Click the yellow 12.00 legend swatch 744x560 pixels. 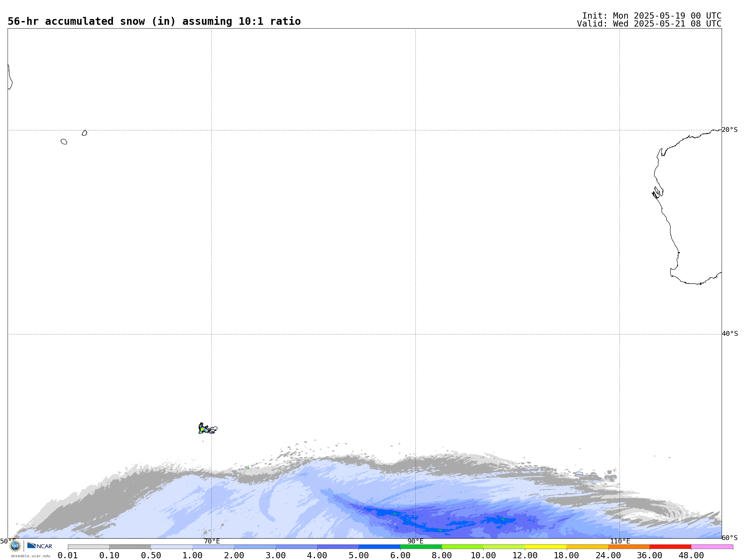point(546,547)
